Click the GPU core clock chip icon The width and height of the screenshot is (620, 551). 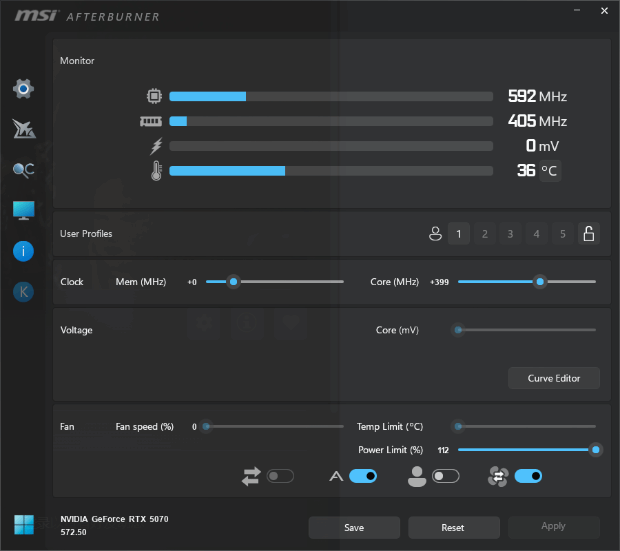(154, 96)
